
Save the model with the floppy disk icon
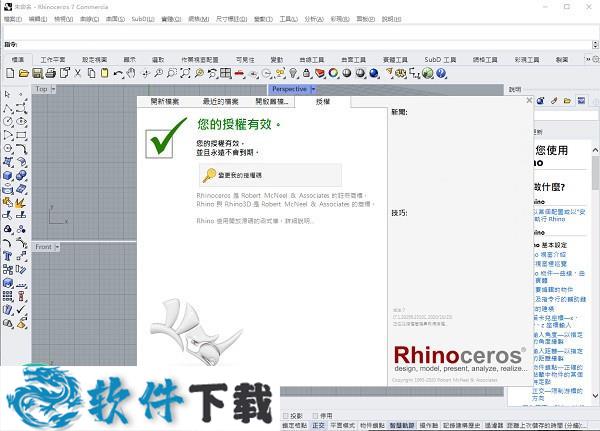pos(37,73)
